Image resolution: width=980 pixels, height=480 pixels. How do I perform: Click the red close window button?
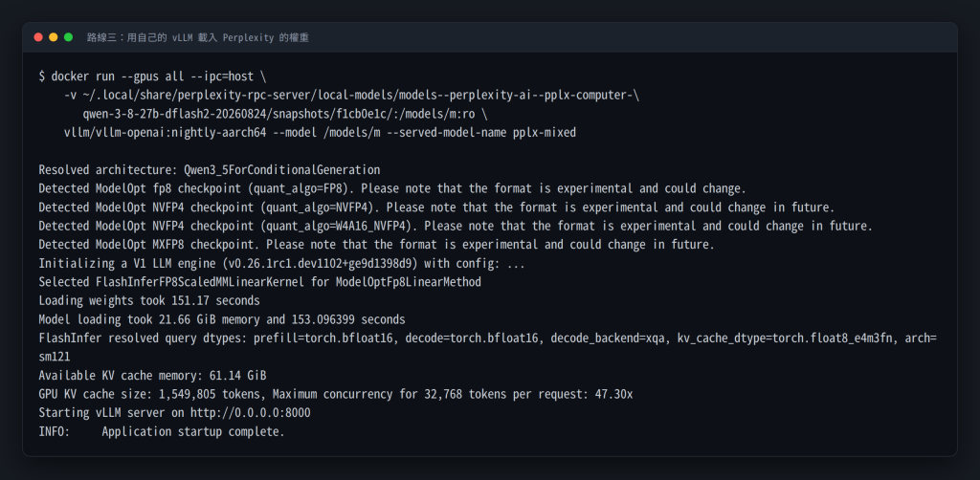tap(38, 37)
